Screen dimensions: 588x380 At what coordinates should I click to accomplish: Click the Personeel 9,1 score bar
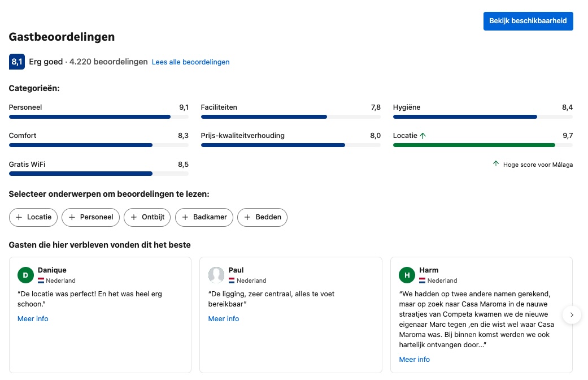point(99,116)
